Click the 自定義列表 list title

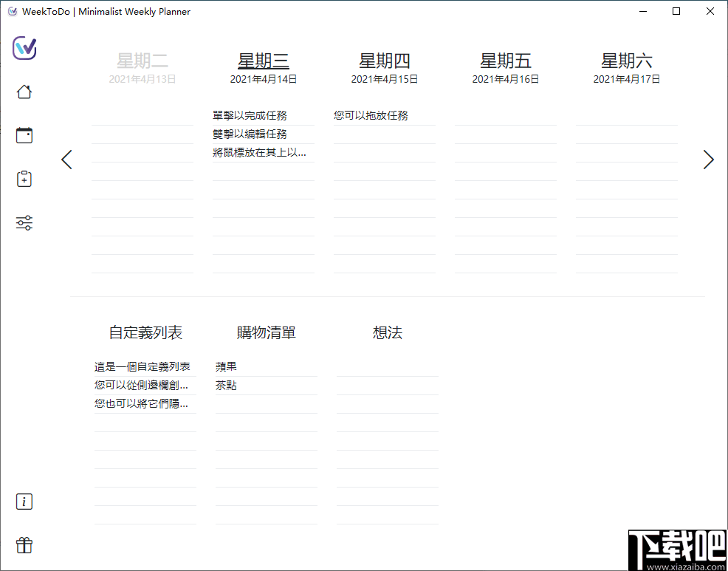coord(145,332)
